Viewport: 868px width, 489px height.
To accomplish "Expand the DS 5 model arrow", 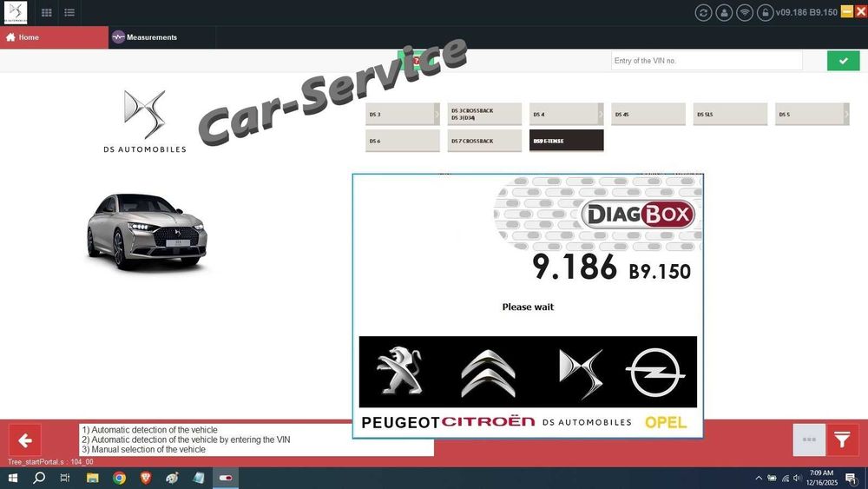I will (846, 114).
